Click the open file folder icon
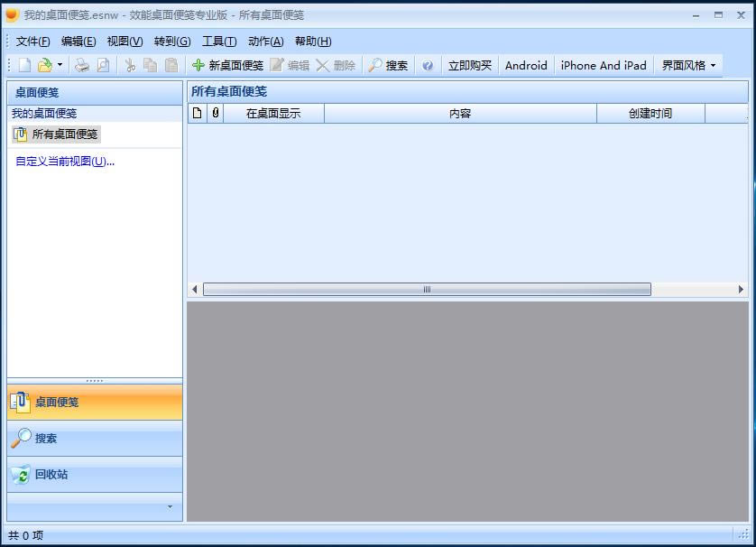Image resolution: width=756 pixels, height=547 pixels. [45, 65]
